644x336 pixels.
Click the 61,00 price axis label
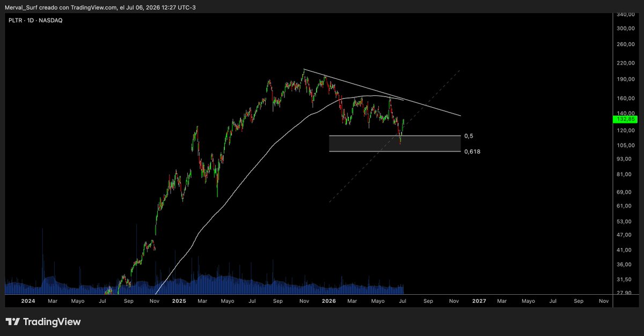point(624,206)
